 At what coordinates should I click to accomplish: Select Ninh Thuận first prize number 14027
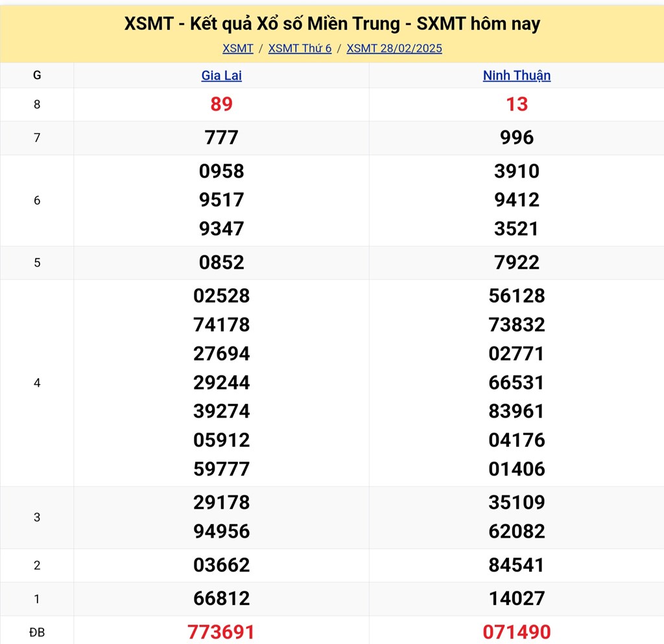click(517, 599)
